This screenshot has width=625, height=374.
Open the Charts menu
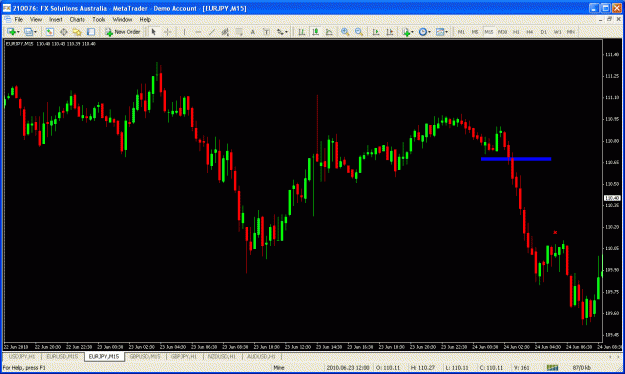coord(77,19)
